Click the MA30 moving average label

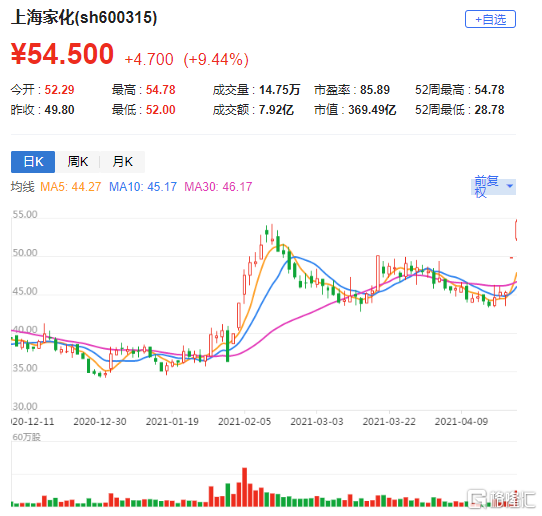(218, 187)
